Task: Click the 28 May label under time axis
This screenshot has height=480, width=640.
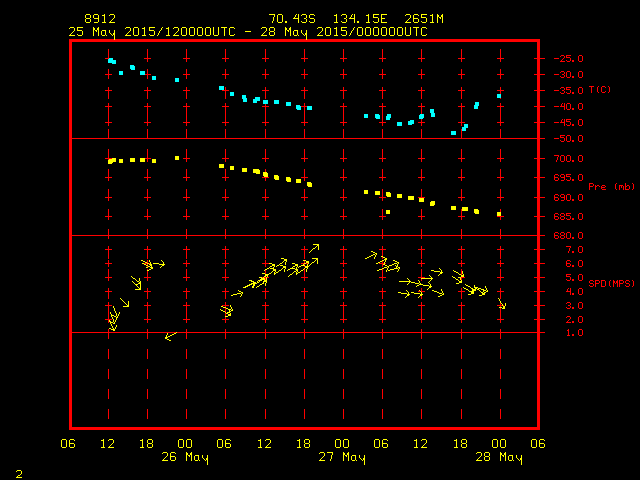Action: pos(499,457)
